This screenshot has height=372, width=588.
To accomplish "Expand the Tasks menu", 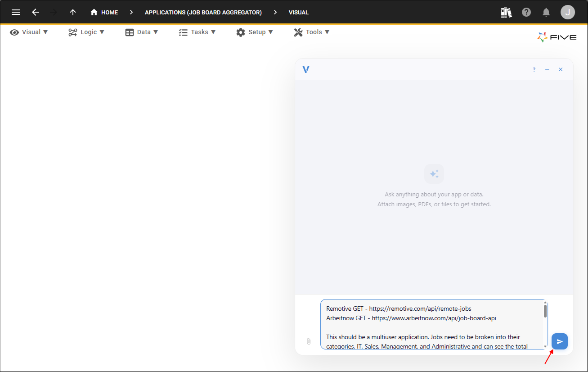I will [x=197, y=32].
